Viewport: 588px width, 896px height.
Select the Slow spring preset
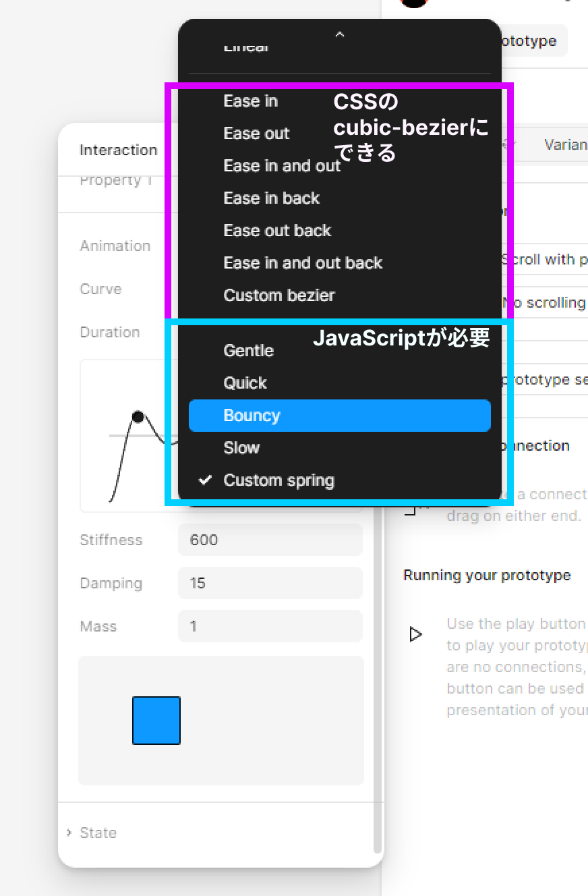point(241,448)
